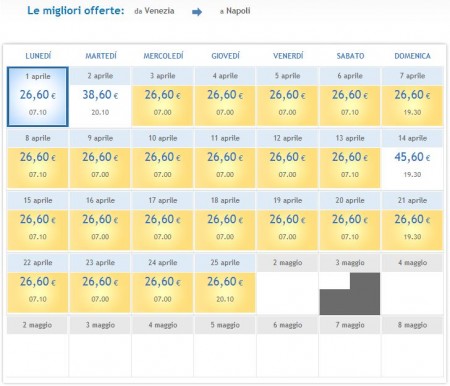
Task: Click the DOMENICA column header
Action: 412,56
